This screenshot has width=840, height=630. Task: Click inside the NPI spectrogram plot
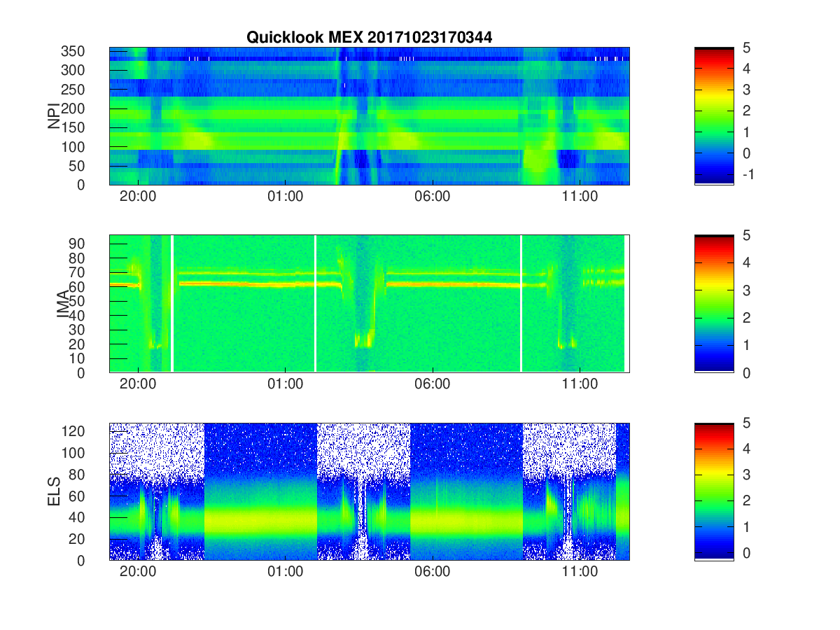pyautogui.click(x=369, y=116)
